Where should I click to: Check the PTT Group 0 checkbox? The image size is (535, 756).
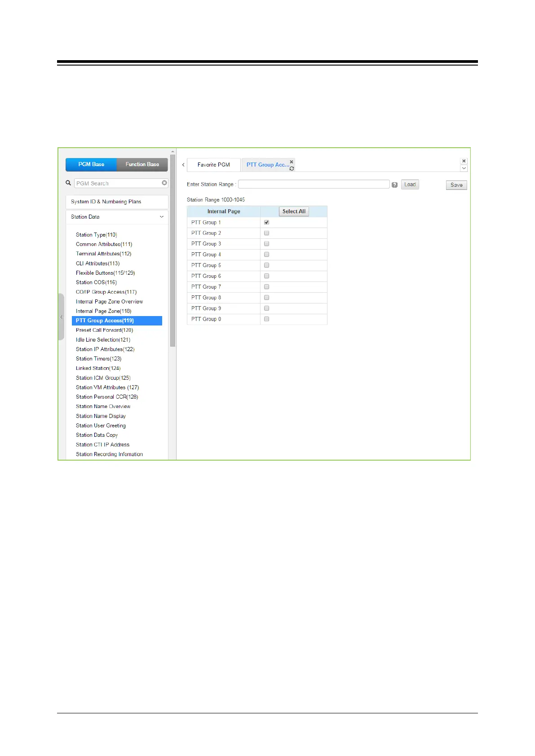267,319
